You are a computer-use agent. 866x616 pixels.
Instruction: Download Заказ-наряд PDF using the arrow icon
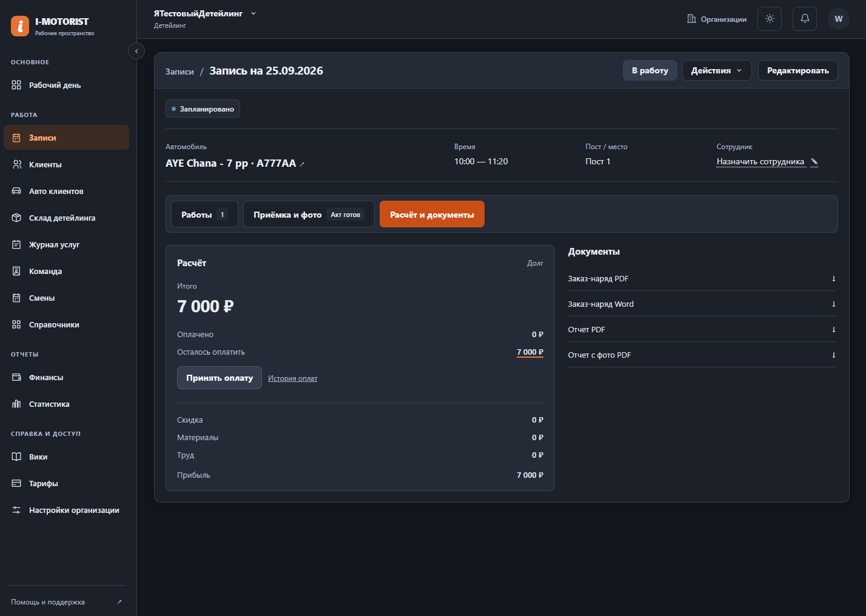pos(834,279)
